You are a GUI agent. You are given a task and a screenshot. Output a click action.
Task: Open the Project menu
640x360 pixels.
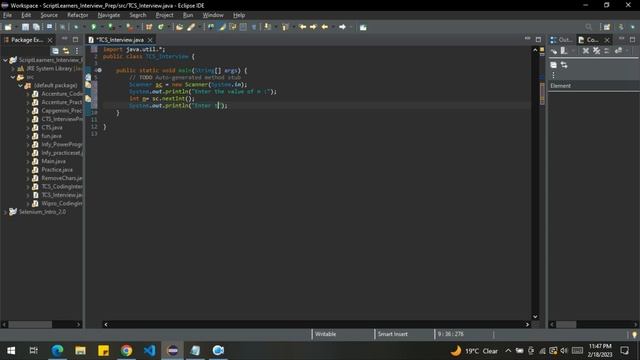(164, 15)
